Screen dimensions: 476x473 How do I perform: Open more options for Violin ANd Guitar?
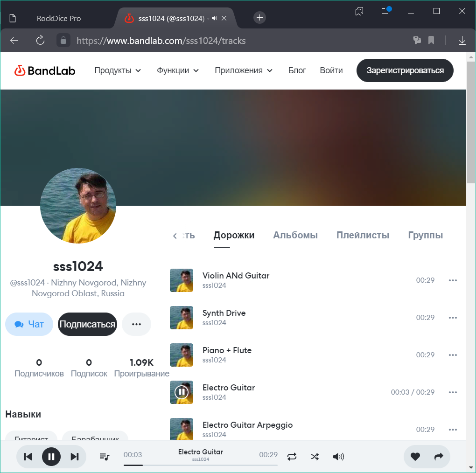tap(453, 280)
